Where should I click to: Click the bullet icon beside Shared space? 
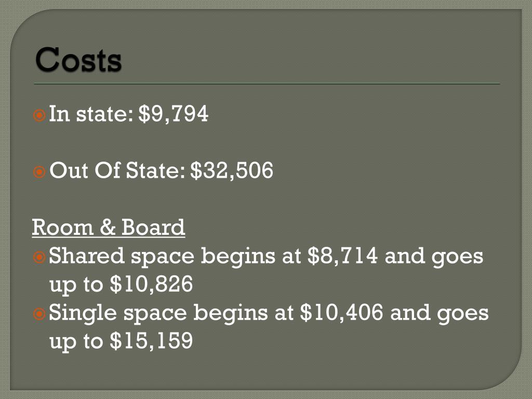tap(39, 257)
